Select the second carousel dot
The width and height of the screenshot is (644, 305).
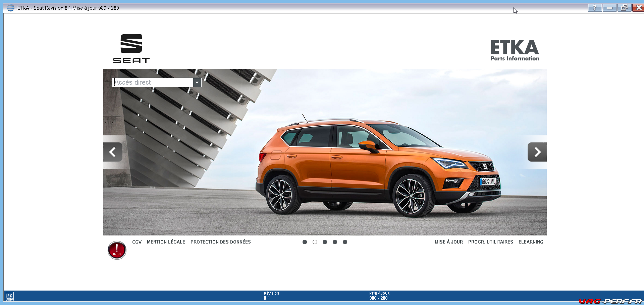tap(315, 242)
